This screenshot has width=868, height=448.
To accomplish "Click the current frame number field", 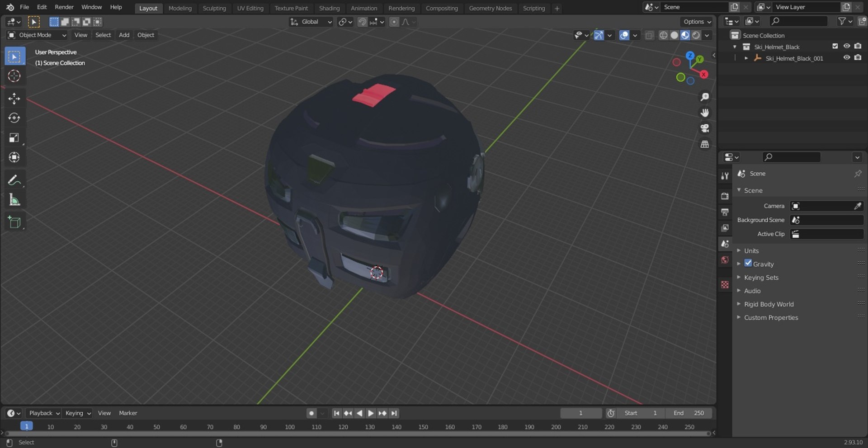I will point(581,413).
